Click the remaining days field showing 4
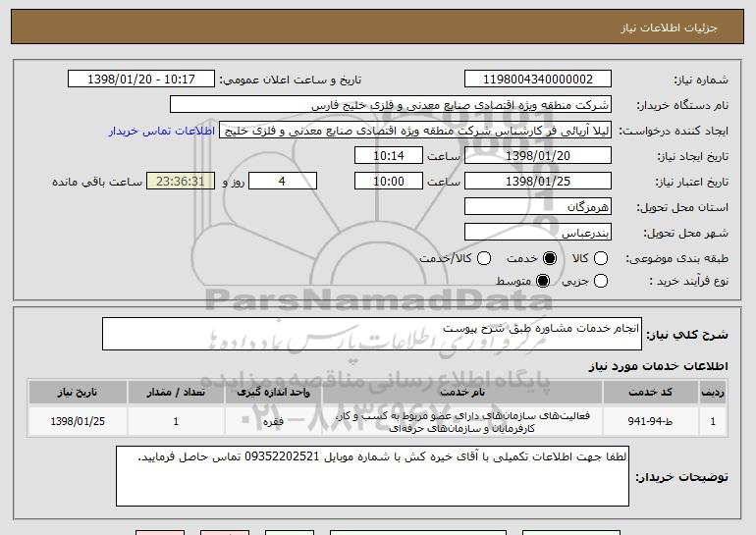 (x=283, y=182)
